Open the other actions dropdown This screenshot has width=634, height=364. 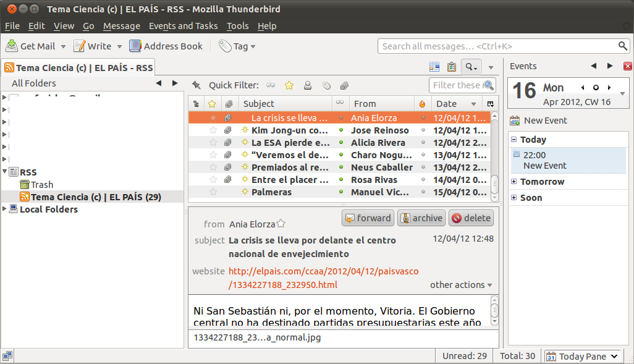[x=461, y=285]
